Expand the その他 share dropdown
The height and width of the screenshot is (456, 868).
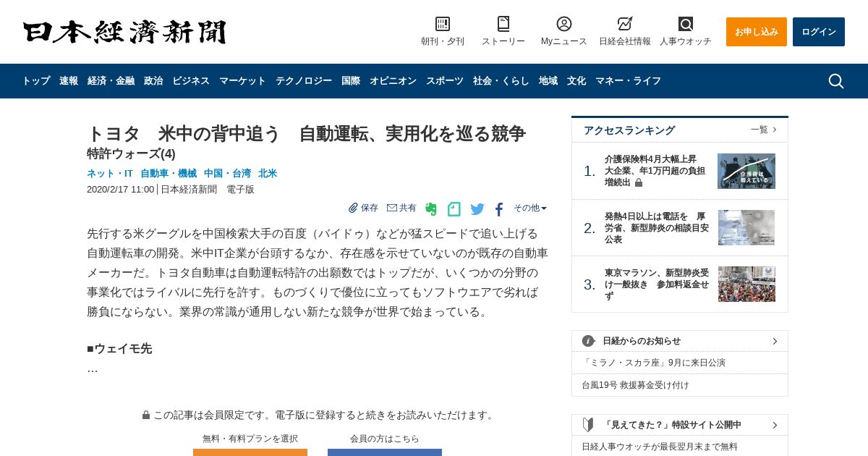pos(530,208)
